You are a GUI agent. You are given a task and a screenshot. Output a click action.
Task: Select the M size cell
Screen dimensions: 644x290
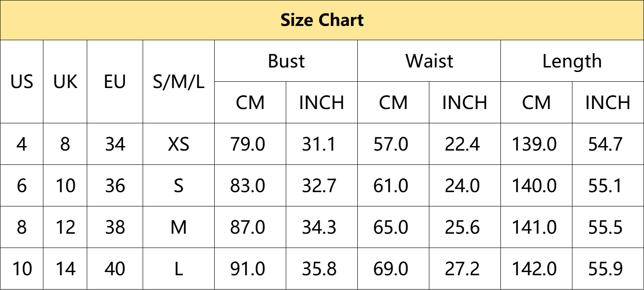click(x=178, y=227)
